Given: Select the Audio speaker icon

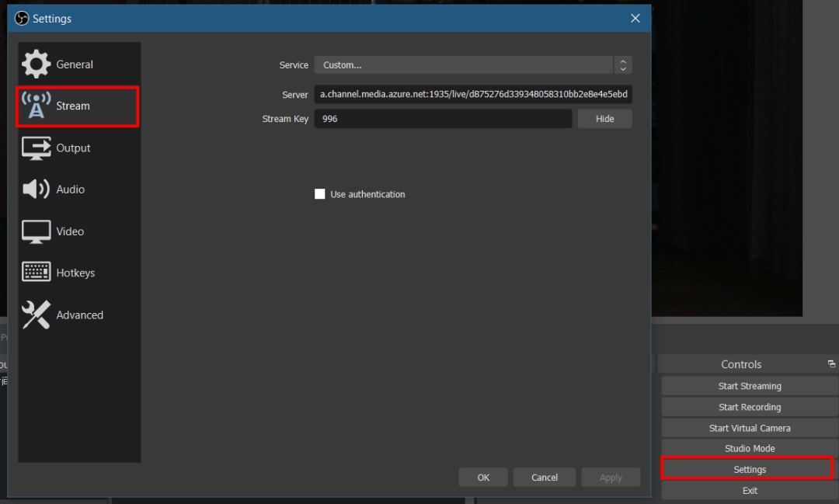Looking at the screenshot, I should 36,189.
